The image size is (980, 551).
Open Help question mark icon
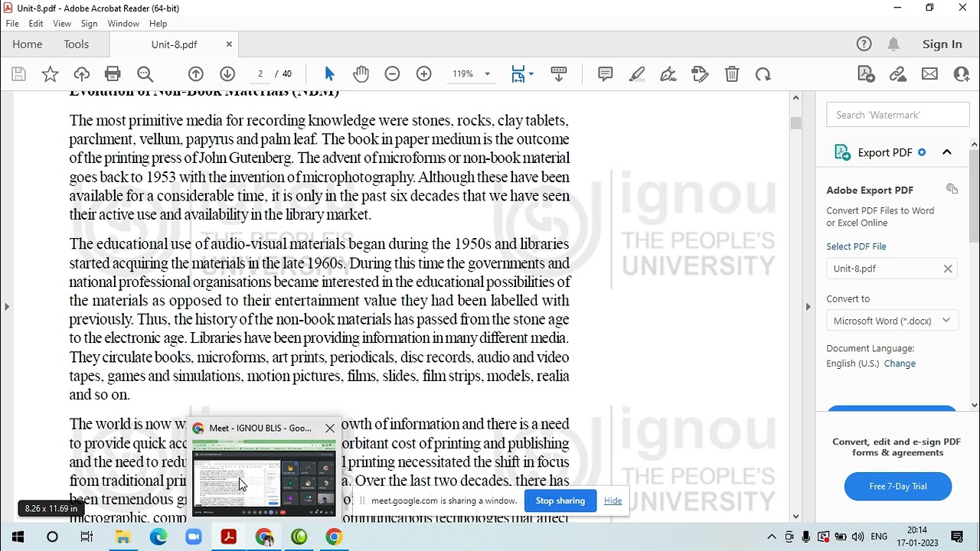[864, 44]
